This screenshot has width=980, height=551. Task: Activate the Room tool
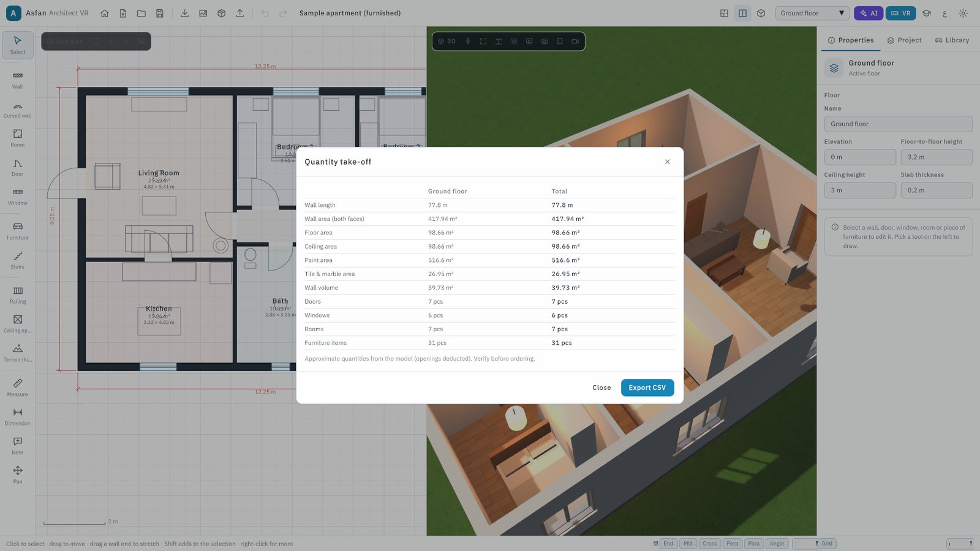18,138
